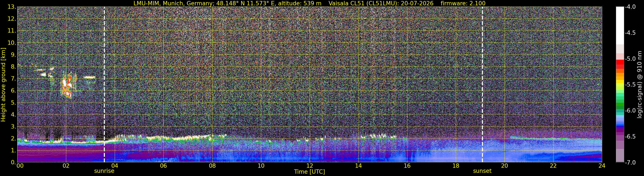Click the colorbar tick label '-4.0'
The image size is (644, 176).
point(631,7)
